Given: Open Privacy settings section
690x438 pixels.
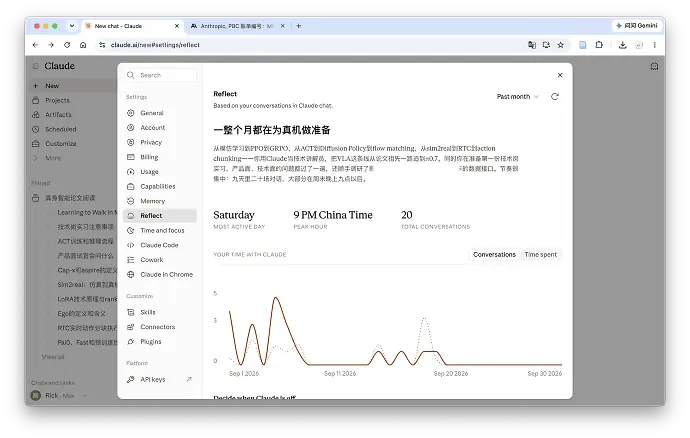Looking at the screenshot, I should click(x=160, y=142).
